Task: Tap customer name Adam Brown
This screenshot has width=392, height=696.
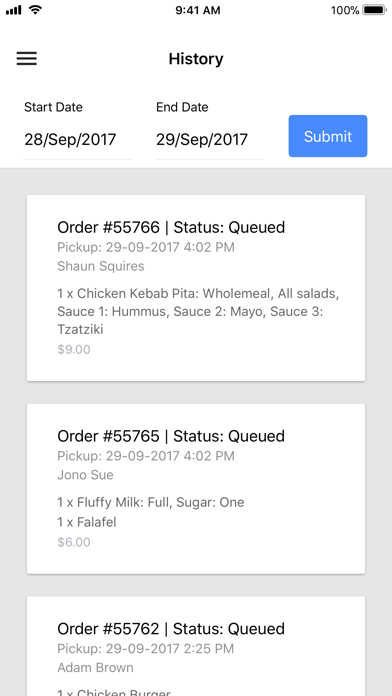Action: coord(95,668)
